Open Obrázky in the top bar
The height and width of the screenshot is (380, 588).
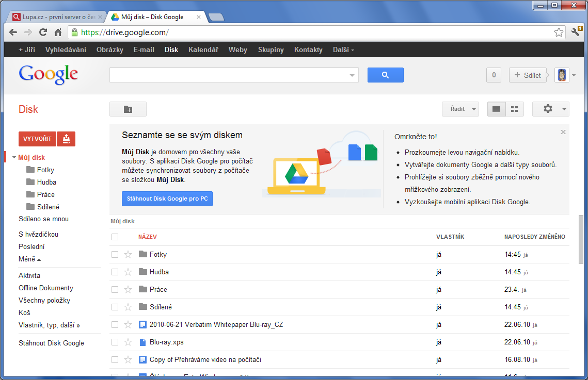(109, 50)
